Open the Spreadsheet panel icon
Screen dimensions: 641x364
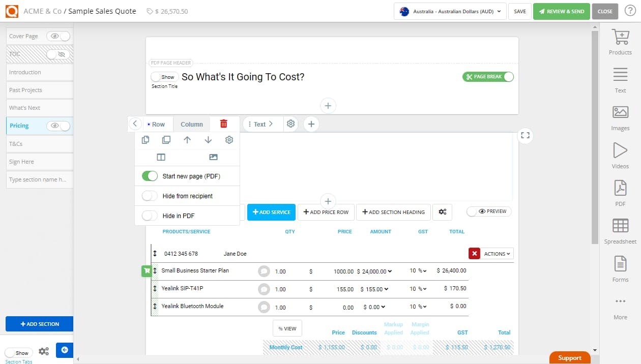click(620, 231)
